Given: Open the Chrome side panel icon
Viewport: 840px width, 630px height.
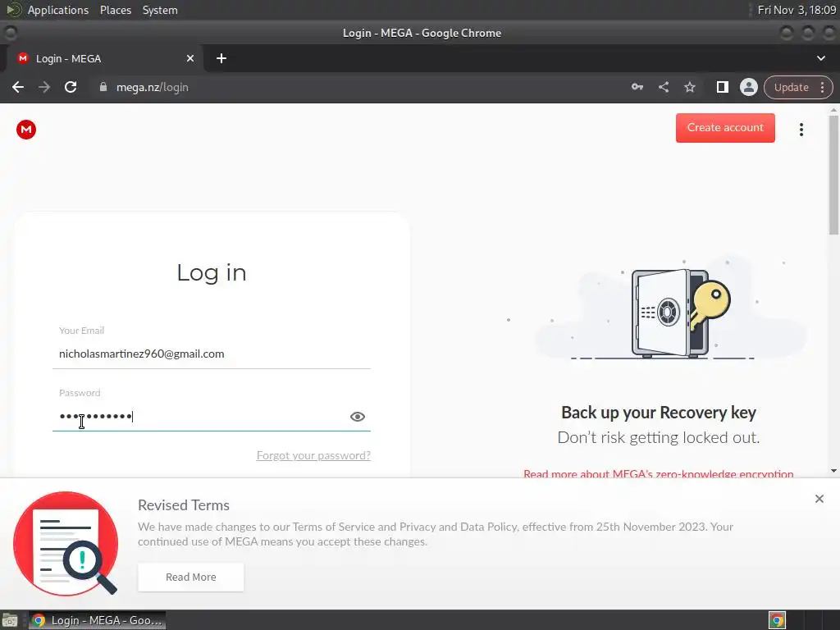Looking at the screenshot, I should click(x=722, y=87).
